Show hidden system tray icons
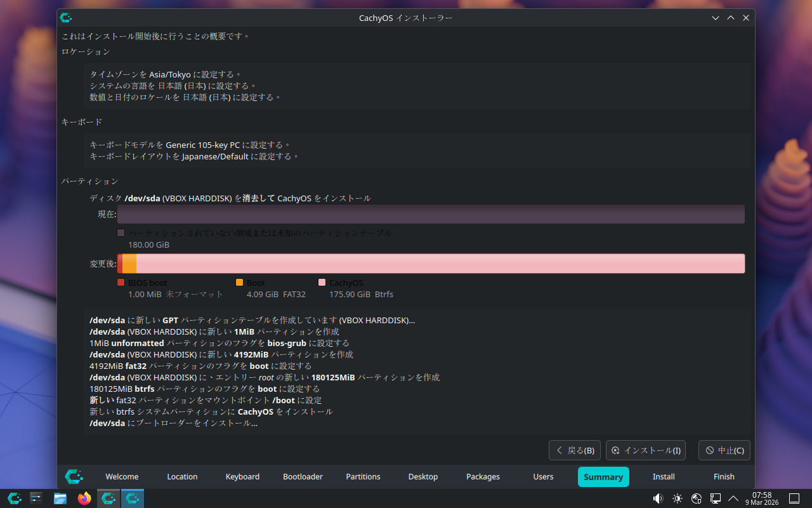 733,498
